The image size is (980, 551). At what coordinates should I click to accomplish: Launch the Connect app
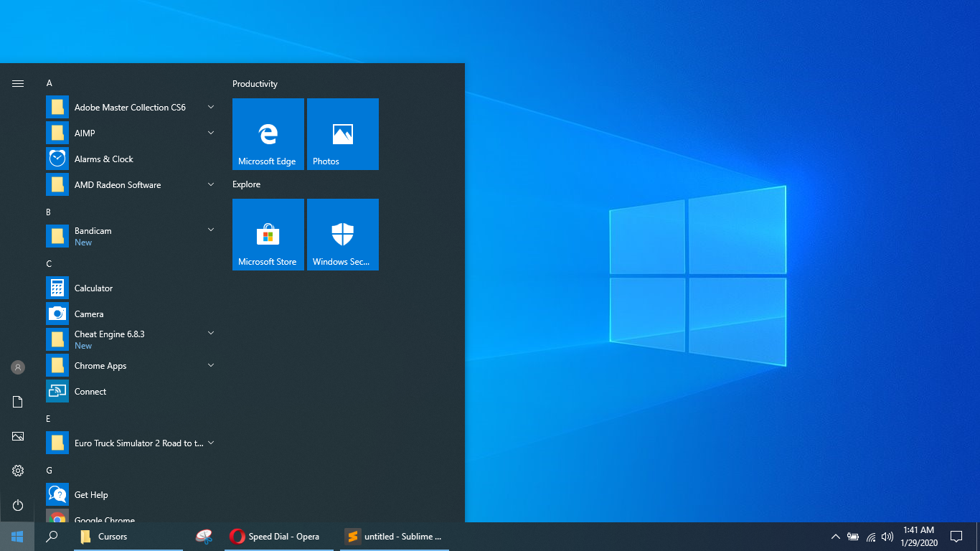(131, 391)
